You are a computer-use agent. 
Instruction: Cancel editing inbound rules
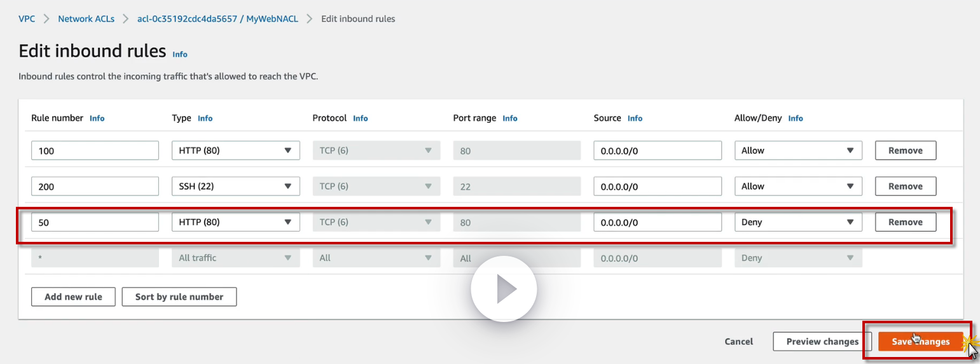coord(738,342)
